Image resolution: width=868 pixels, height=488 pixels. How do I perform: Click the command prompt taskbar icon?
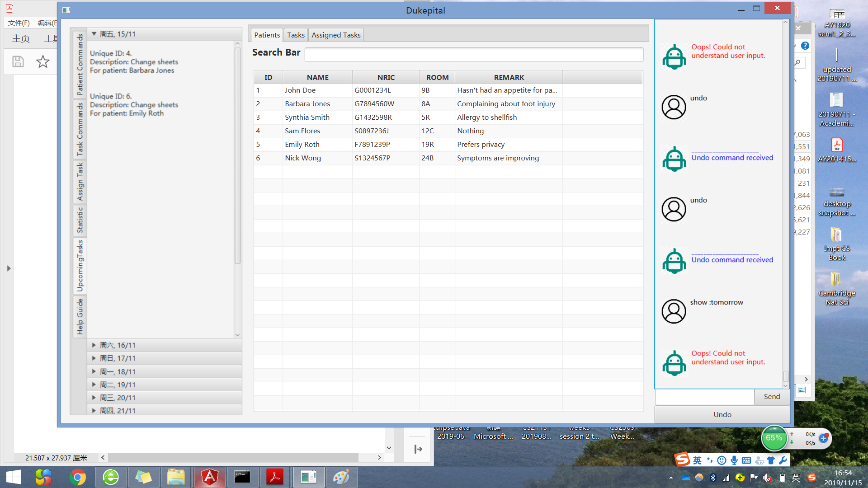pyautogui.click(x=242, y=477)
